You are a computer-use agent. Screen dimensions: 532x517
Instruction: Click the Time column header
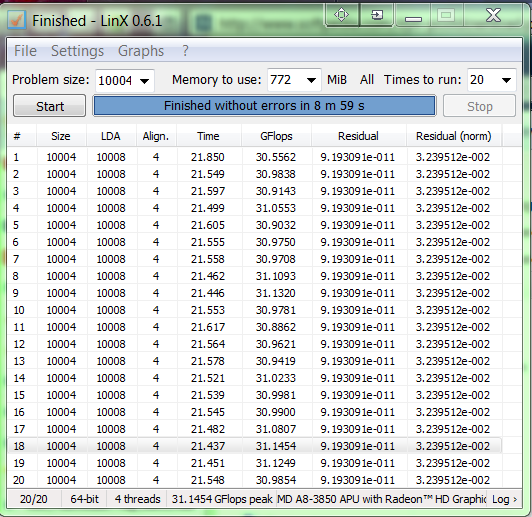[208, 136]
